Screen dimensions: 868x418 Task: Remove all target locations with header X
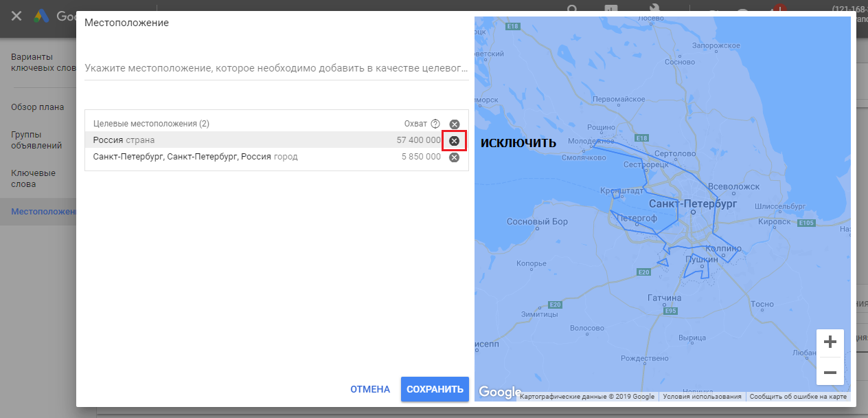(454, 124)
